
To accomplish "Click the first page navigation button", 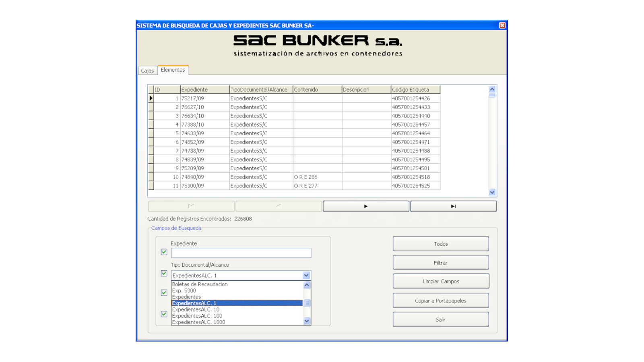I will tap(191, 206).
